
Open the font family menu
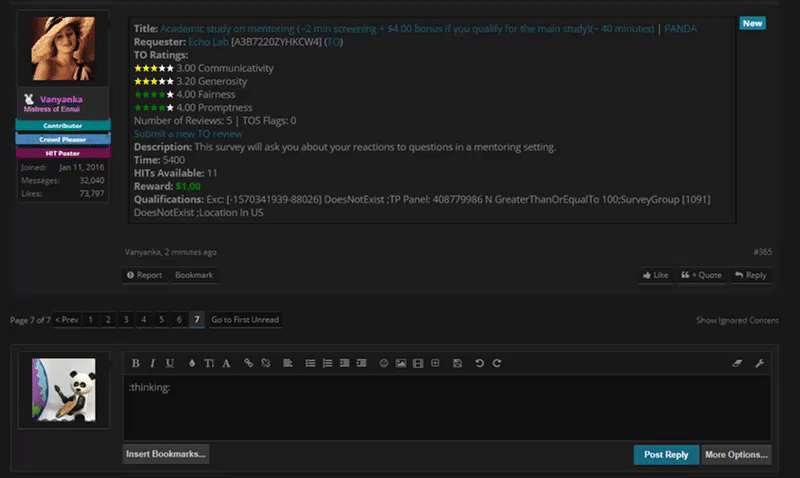(226, 363)
